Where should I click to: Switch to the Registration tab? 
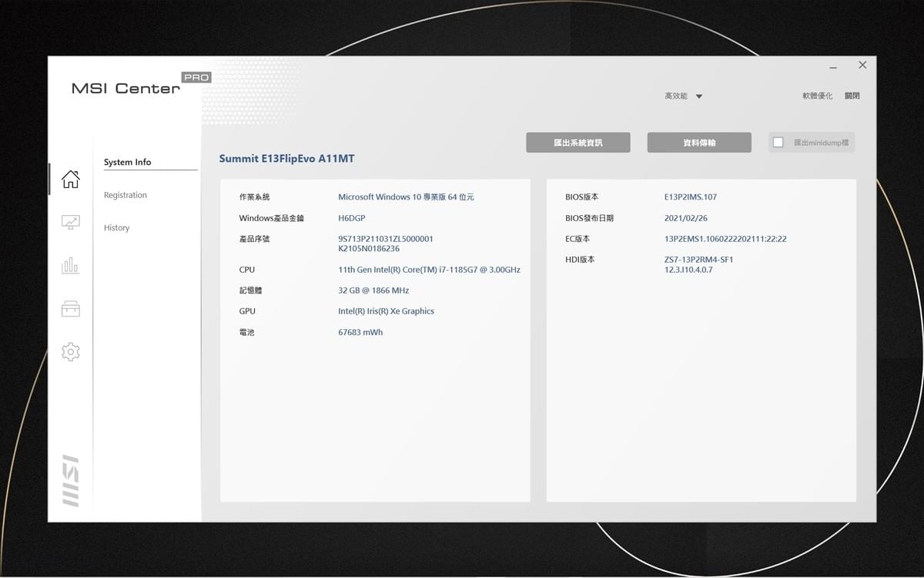126,196
